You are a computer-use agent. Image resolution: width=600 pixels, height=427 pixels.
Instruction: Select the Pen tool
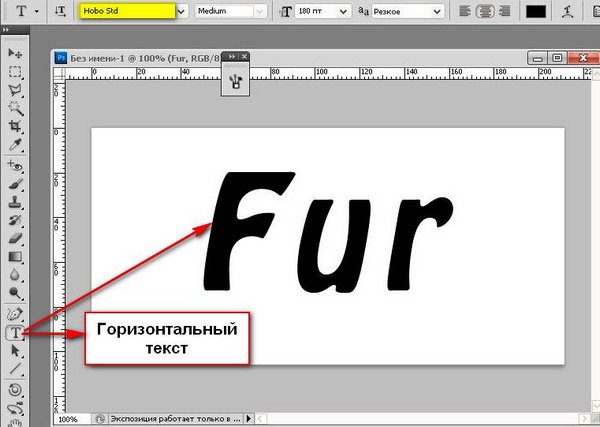click(15, 314)
